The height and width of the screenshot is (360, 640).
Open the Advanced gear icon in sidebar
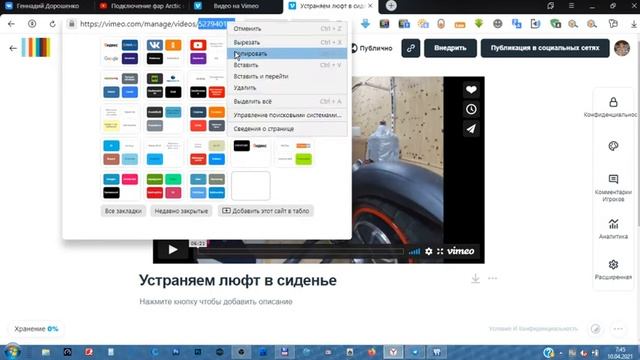(x=613, y=264)
